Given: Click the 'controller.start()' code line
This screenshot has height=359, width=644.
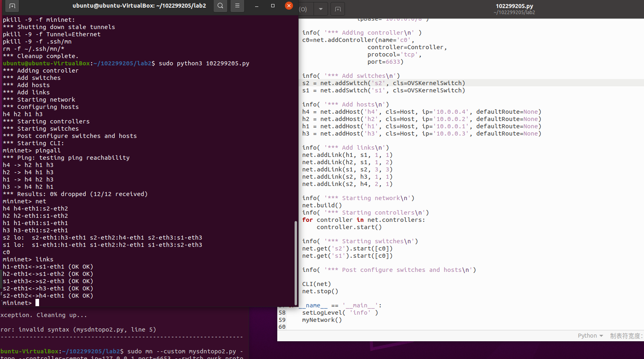Looking at the screenshot, I should pyautogui.click(x=349, y=227).
